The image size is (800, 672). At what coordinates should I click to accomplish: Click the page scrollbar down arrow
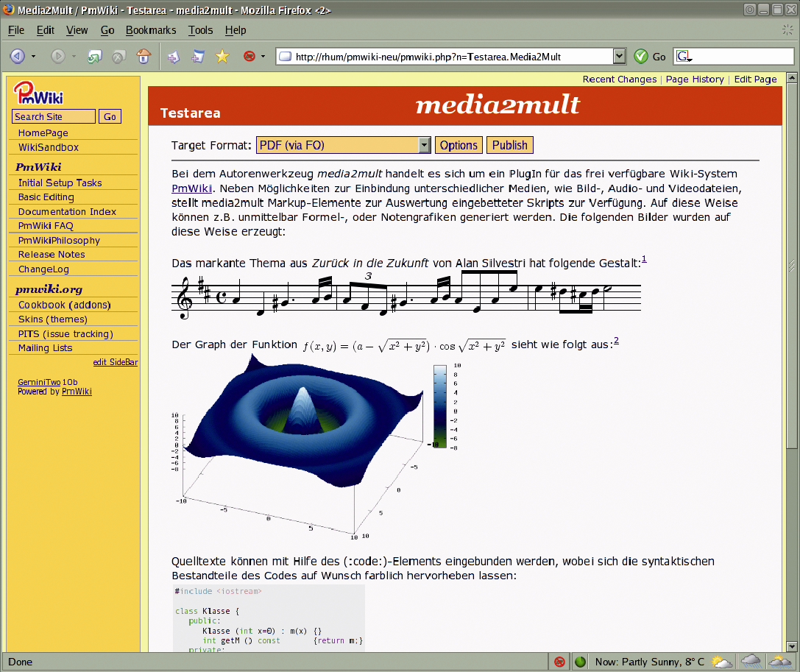tap(791, 646)
